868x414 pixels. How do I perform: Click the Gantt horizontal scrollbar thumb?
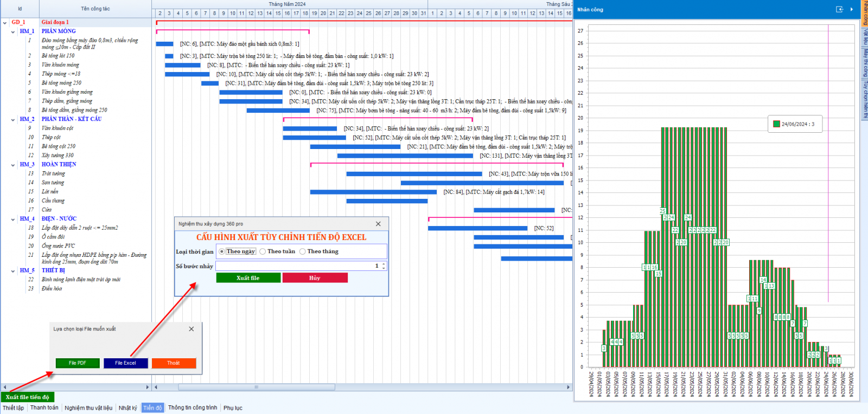(257, 387)
